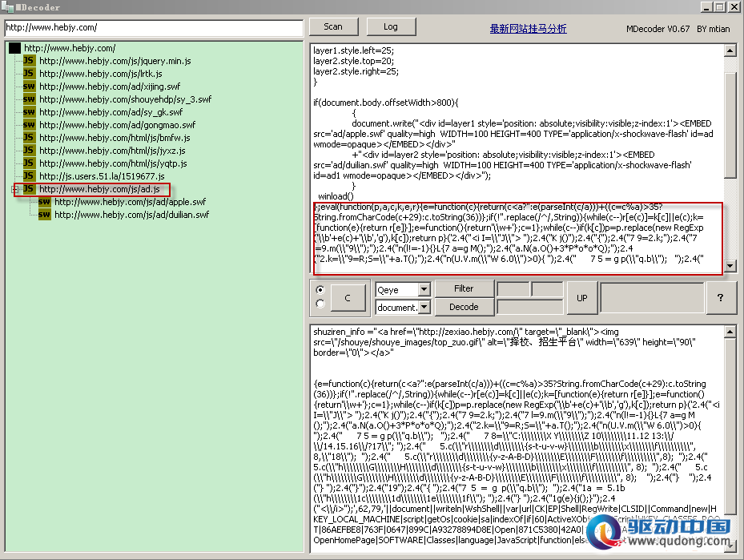
Task: Click the JS icon beside jyxz.js
Action: coord(29,151)
